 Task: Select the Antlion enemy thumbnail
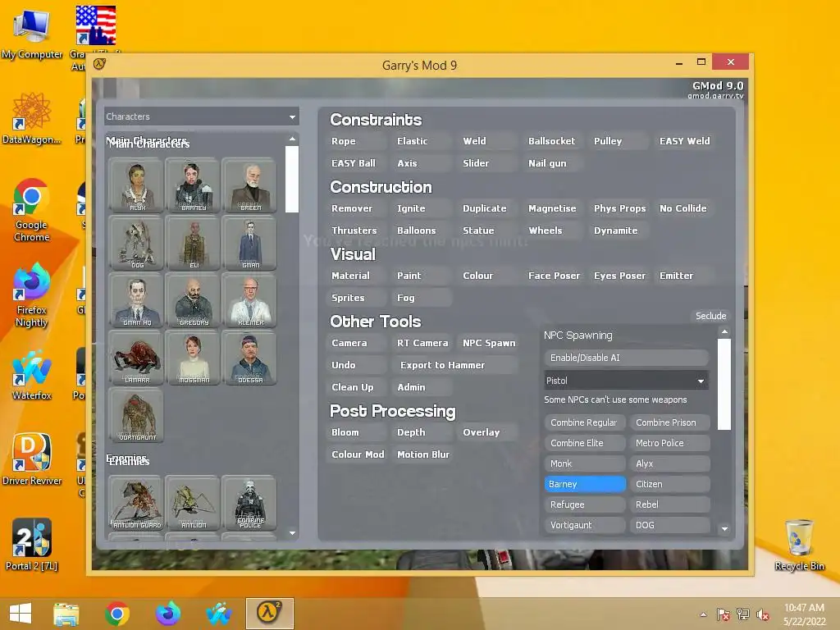click(x=193, y=503)
